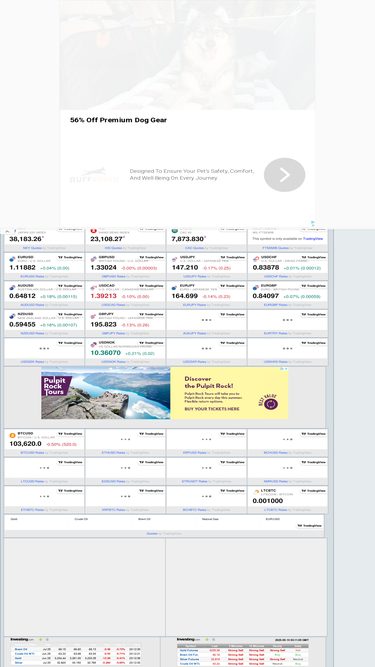Open Quotes link under commodities ticker

152,533
